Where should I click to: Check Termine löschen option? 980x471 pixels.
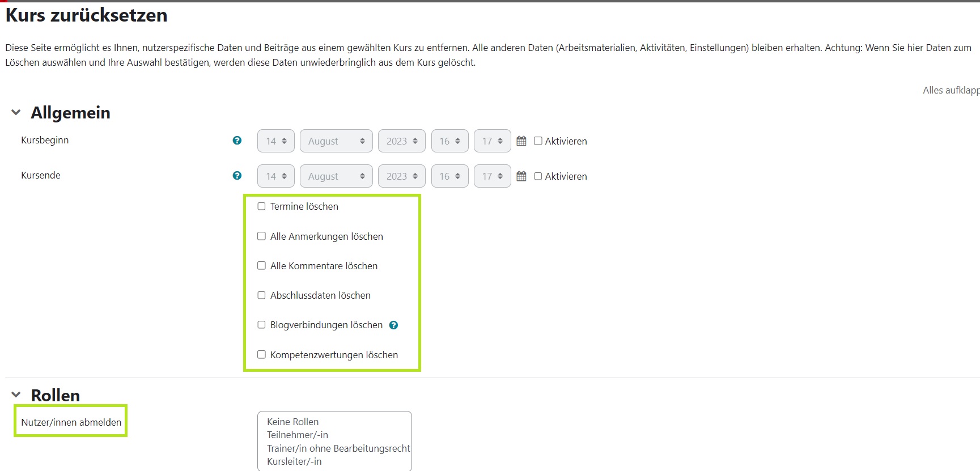click(x=261, y=206)
